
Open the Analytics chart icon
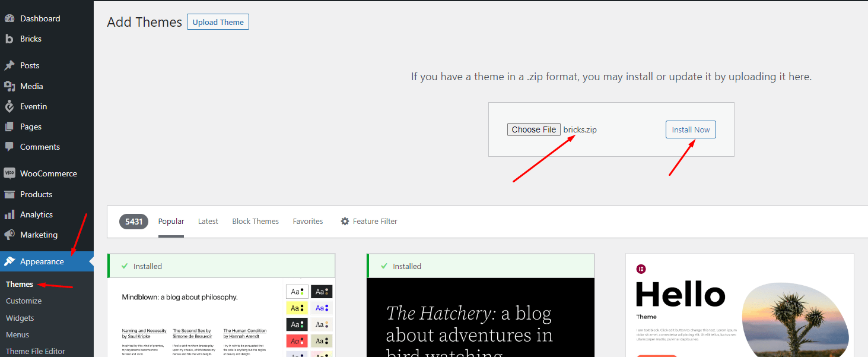click(9, 214)
